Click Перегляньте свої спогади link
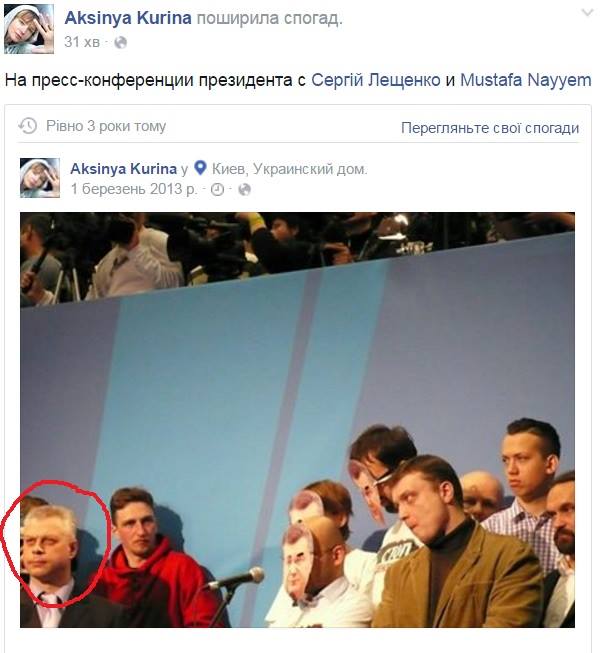Screen dimensions: 601x653 click(490, 128)
